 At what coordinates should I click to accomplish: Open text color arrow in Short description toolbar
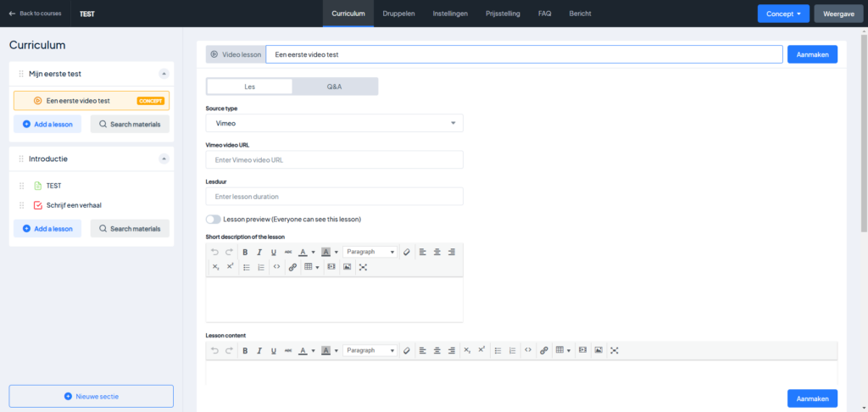[313, 252]
